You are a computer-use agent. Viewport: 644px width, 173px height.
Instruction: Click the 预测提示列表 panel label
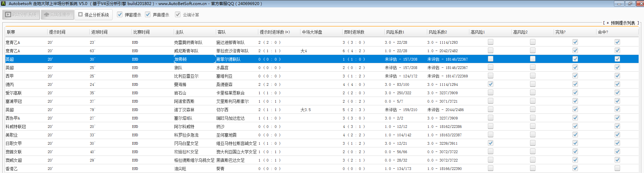pyautogui.click(x=622, y=23)
